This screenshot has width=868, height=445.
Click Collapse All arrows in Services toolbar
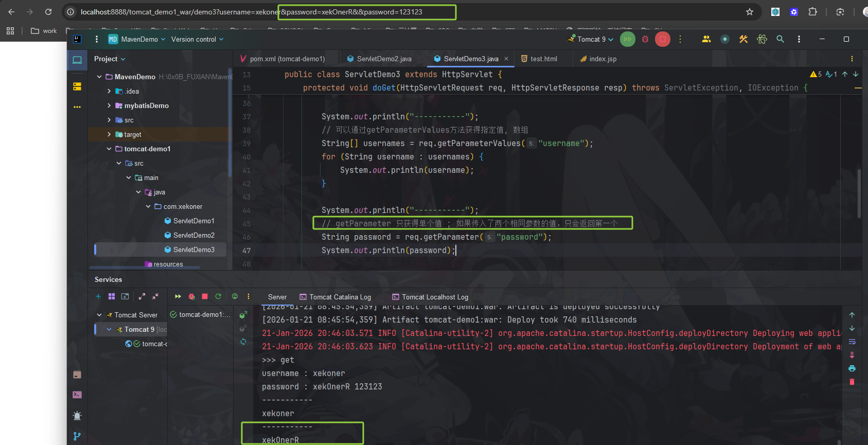coord(155,296)
